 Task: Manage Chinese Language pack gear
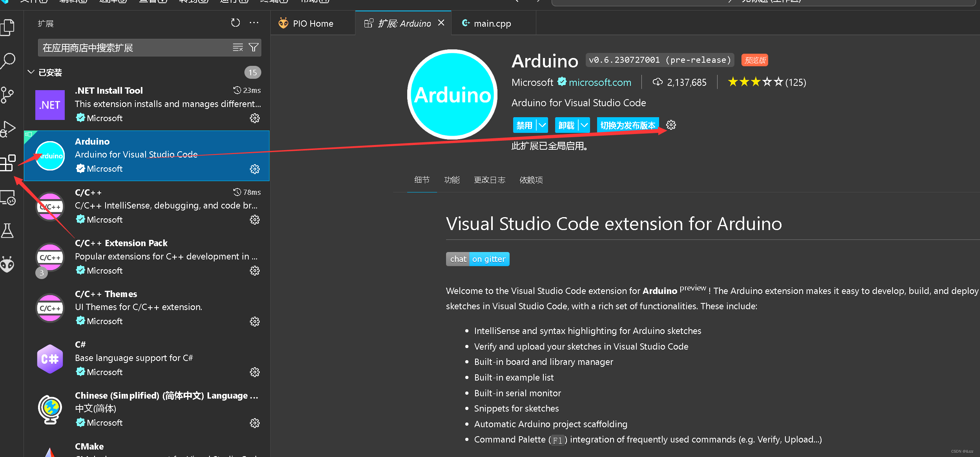[255, 423]
